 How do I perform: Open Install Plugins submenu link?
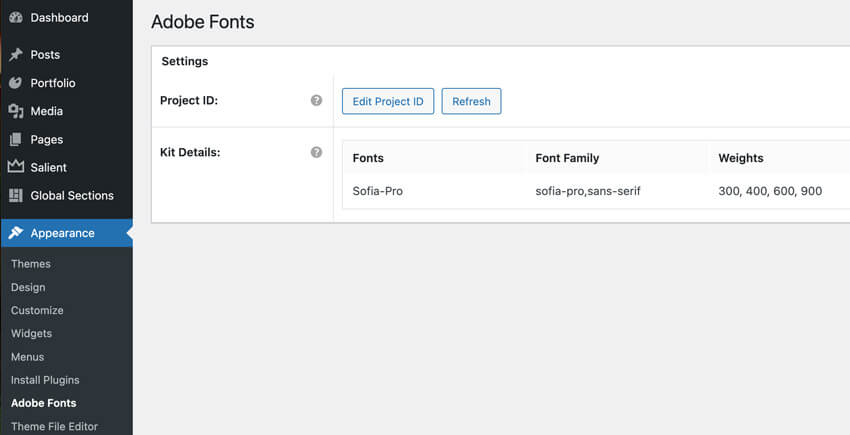coord(45,380)
